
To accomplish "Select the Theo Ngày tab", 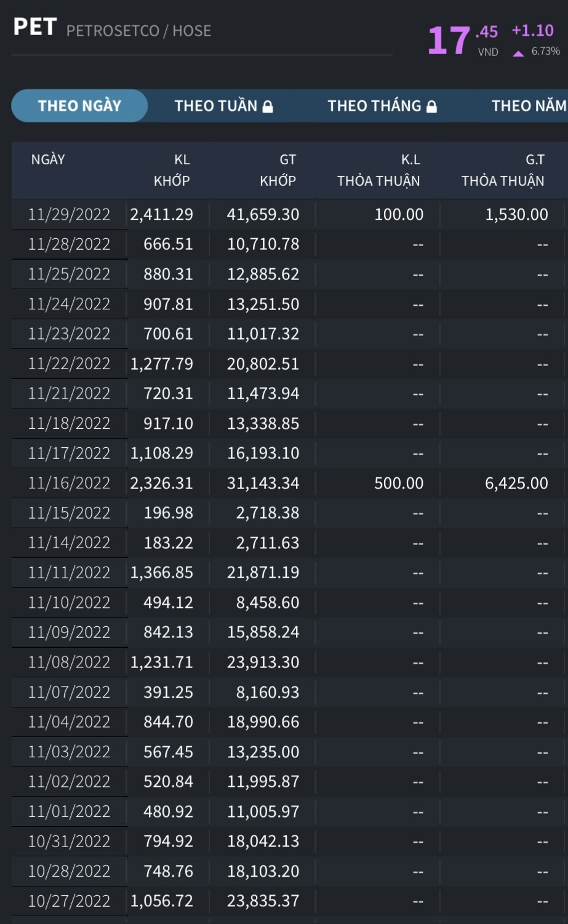I will point(79,106).
